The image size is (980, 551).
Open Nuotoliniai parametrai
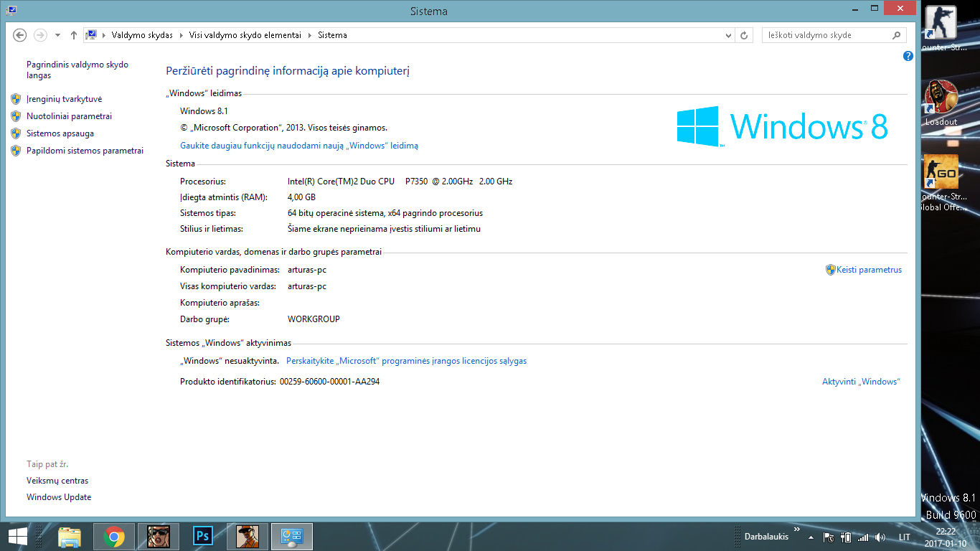tap(69, 116)
